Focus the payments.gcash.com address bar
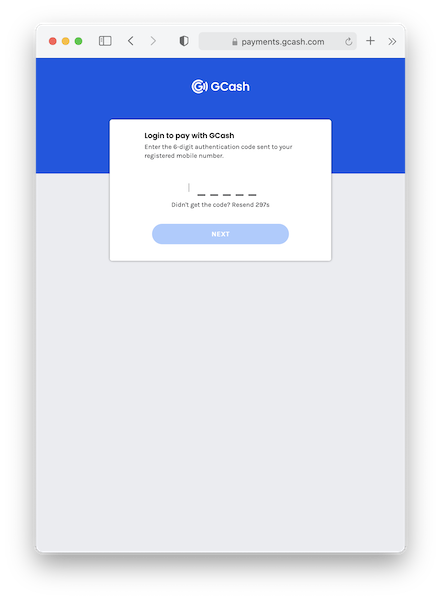441x600 pixels. tap(278, 41)
